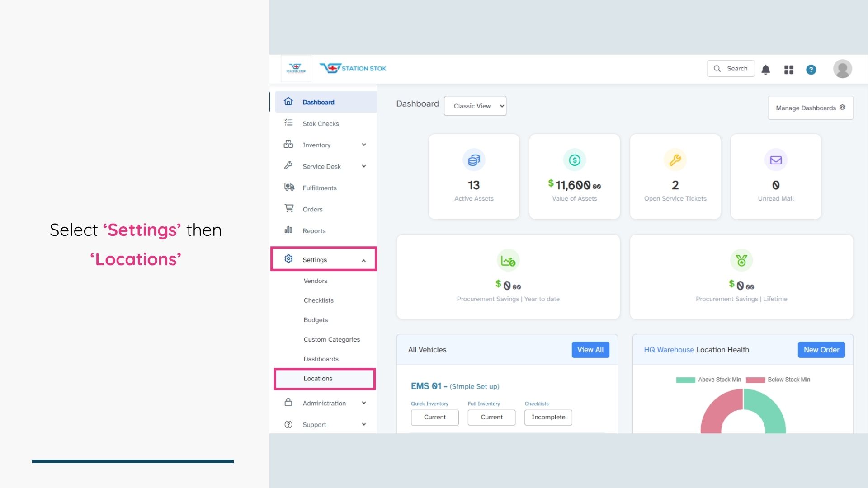The width and height of the screenshot is (868, 488).
Task: Click the notifications bell icon
Action: point(765,70)
